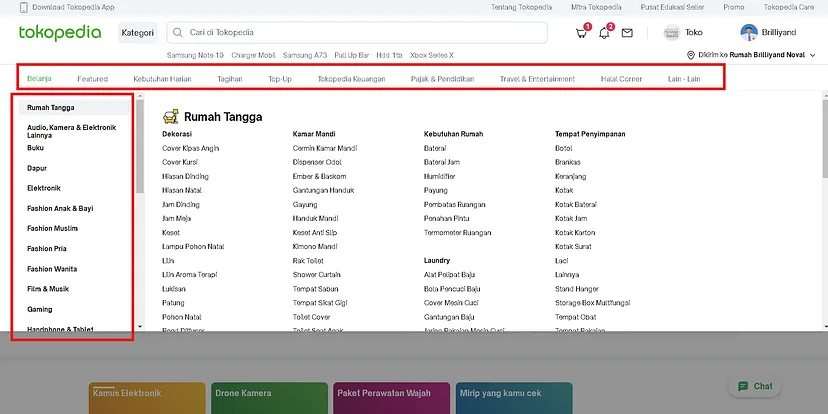Select the Buku category
The image size is (828, 414).
pos(35,148)
